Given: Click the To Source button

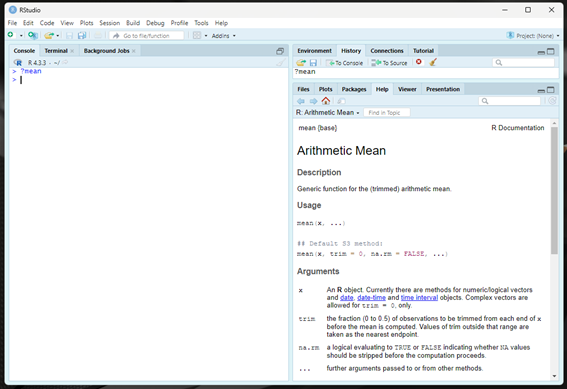Looking at the screenshot, I should [x=389, y=63].
